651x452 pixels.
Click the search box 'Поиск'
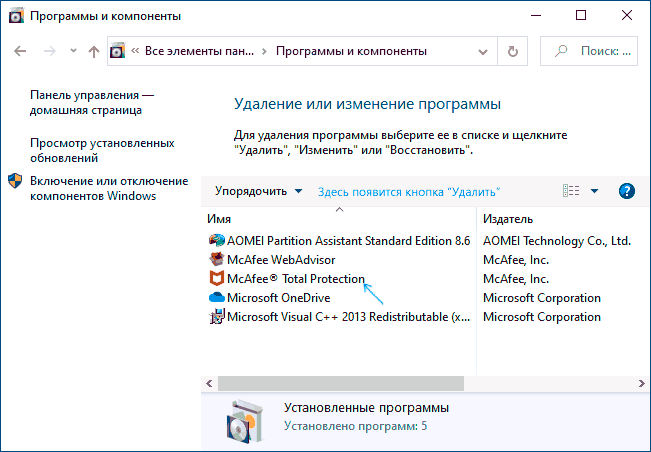(589, 51)
